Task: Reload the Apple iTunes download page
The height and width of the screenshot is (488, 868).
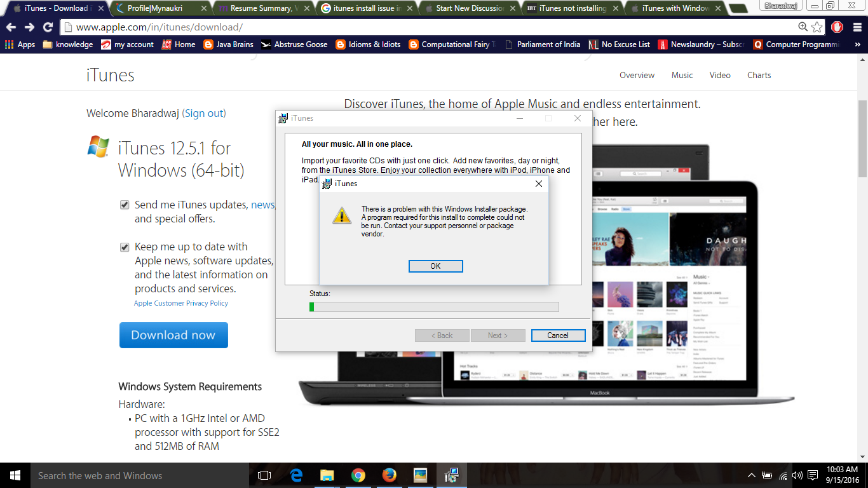Action: (48, 27)
